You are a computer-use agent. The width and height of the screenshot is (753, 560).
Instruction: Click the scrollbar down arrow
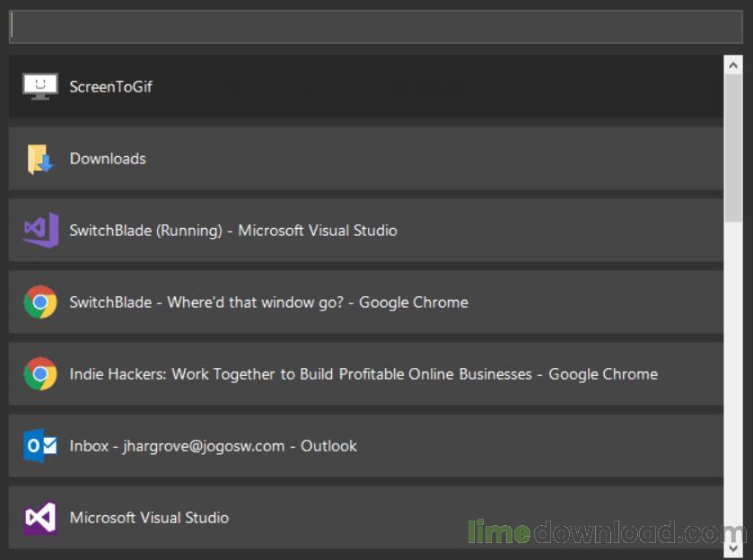[x=733, y=548]
